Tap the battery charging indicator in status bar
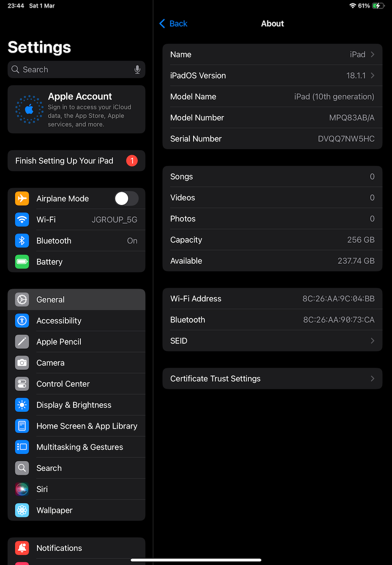The width and height of the screenshot is (392, 565). (378, 6)
